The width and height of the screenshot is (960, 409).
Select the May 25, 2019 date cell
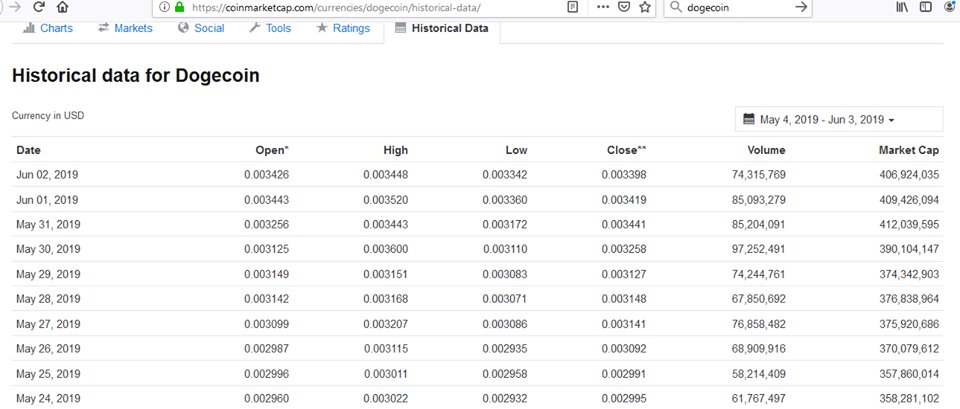click(48, 373)
